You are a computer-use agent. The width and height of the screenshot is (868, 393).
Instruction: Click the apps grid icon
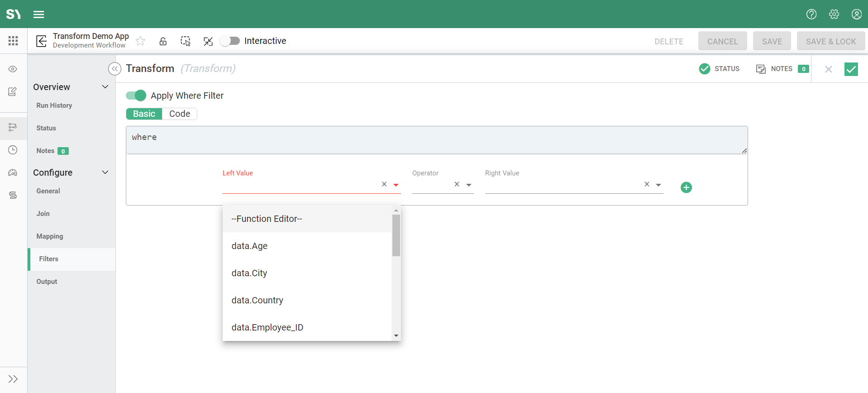click(x=13, y=41)
